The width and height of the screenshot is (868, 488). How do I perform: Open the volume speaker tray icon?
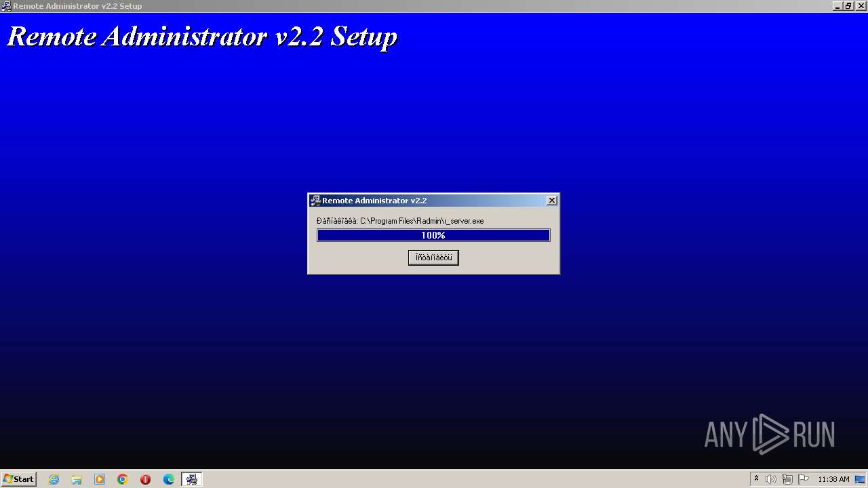(771, 479)
